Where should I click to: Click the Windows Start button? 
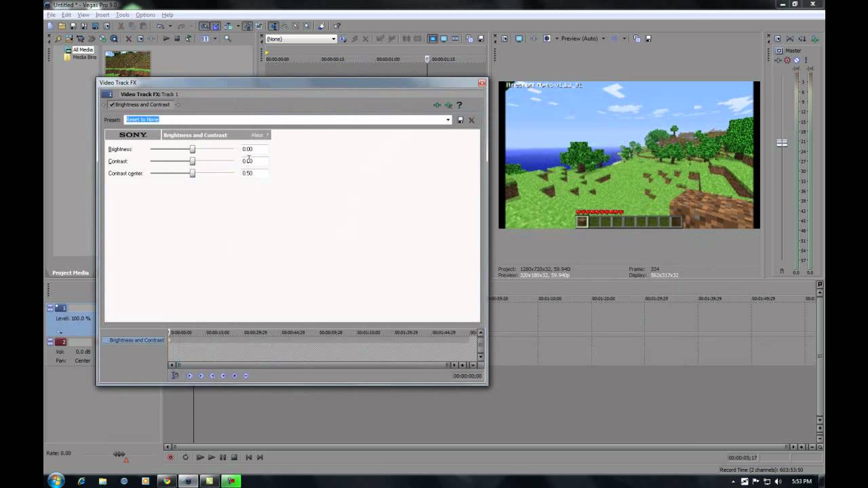point(56,481)
